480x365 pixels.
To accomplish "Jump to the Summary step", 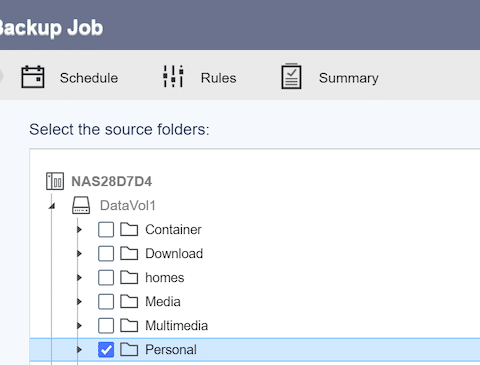I will 349,78.
